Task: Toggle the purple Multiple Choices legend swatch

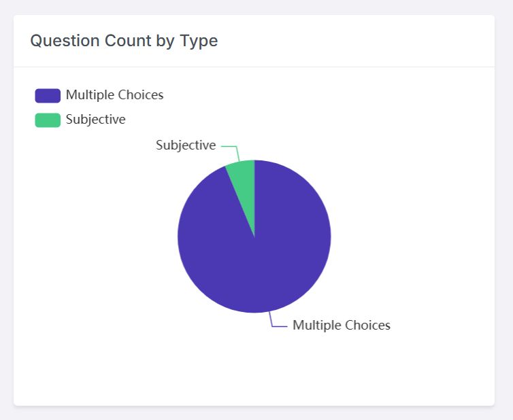Action: pos(48,95)
